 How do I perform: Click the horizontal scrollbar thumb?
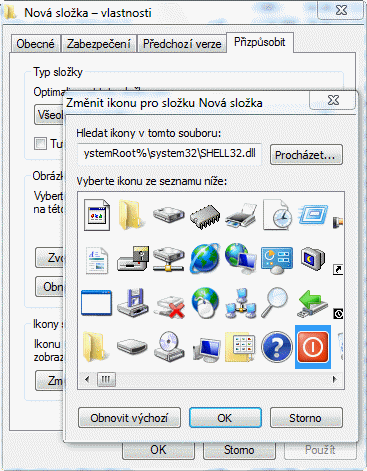point(106,379)
